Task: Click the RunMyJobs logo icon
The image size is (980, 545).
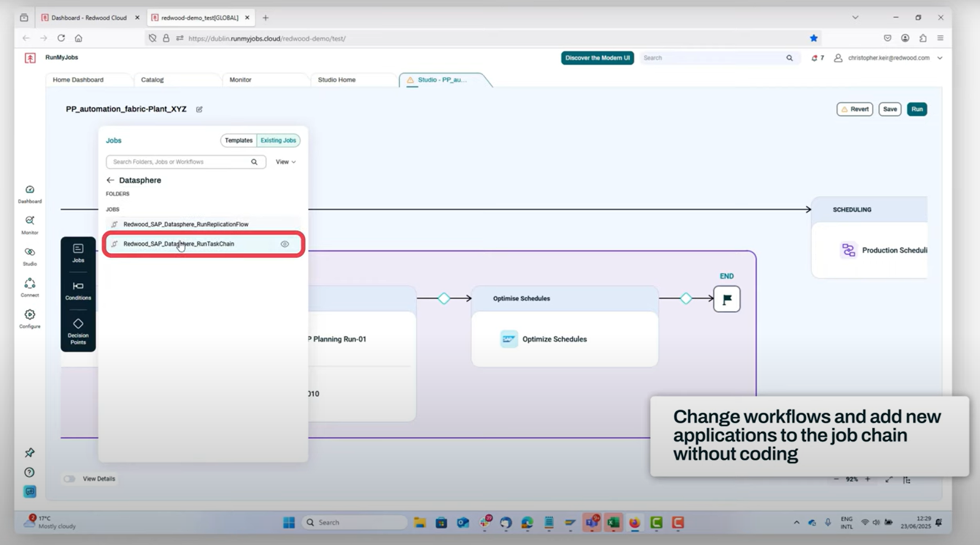Action: click(30, 58)
